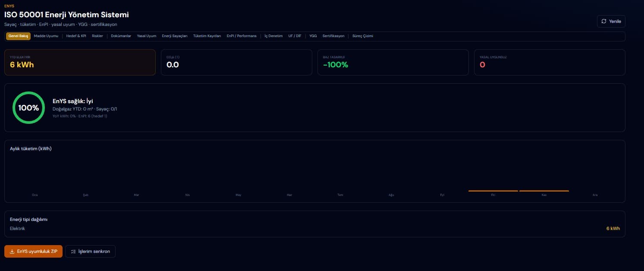This screenshot has width=644, height=271.
Task: Open the Riskler tab
Action: coord(97,36)
